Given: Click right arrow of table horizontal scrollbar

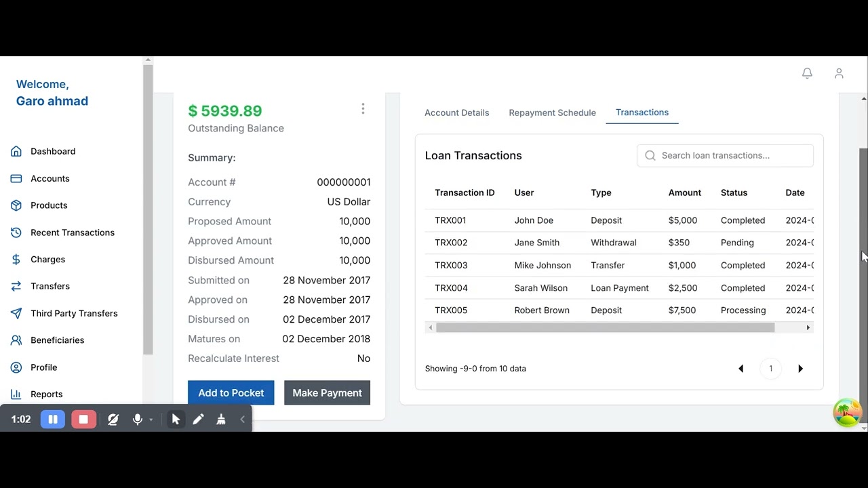Looking at the screenshot, I should (x=808, y=327).
